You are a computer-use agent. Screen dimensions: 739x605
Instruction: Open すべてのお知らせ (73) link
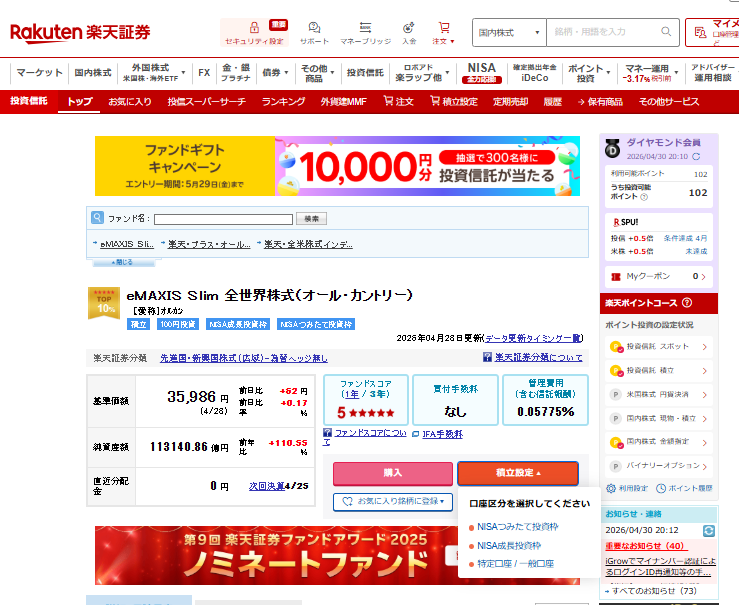click(x=654, y=591)
